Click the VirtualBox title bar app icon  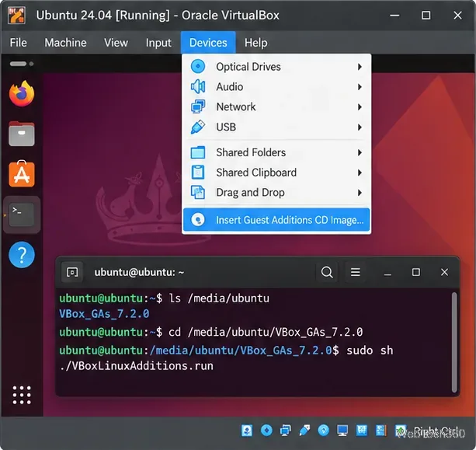[16, 16]
